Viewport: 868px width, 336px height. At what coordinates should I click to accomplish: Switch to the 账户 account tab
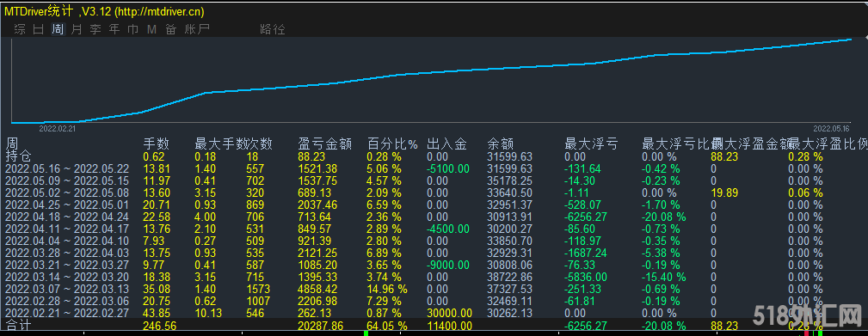198,29
